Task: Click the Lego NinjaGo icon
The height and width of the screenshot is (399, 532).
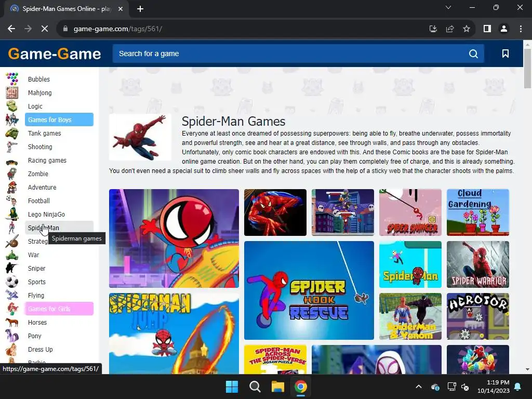Action: click(12, 215)
